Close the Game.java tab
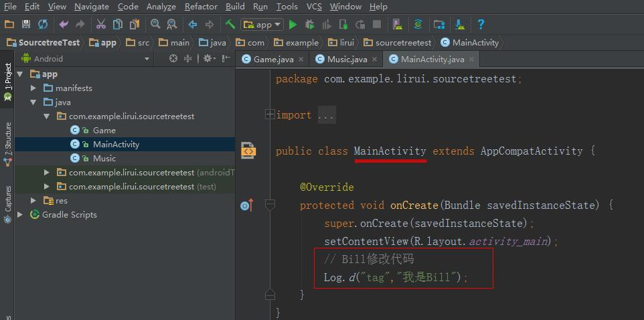644x320 pixels. tap(301, 60)
